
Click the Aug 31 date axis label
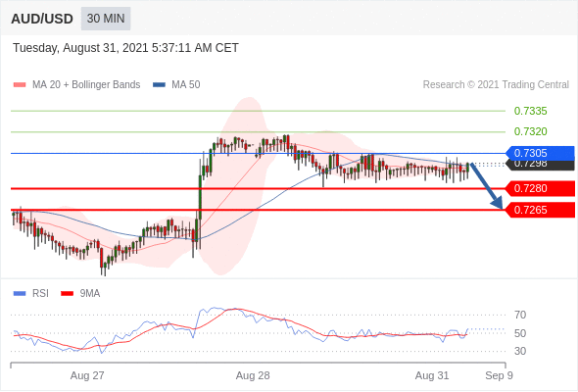coord(432,375)
